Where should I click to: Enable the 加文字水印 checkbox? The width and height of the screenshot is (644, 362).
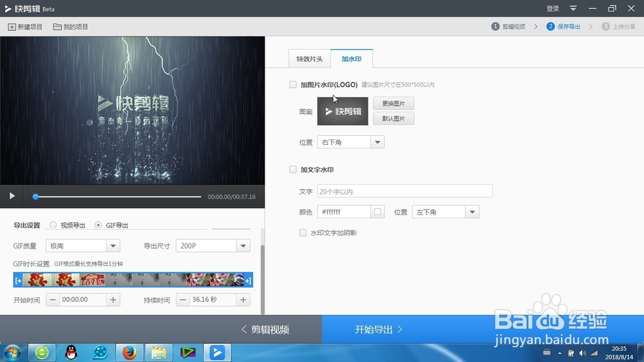(293, 169)
